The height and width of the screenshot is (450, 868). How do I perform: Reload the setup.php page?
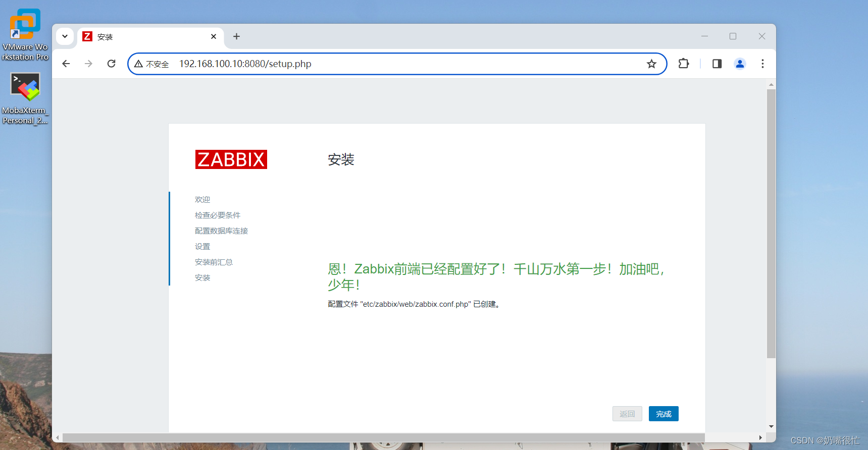coord(112,64)
